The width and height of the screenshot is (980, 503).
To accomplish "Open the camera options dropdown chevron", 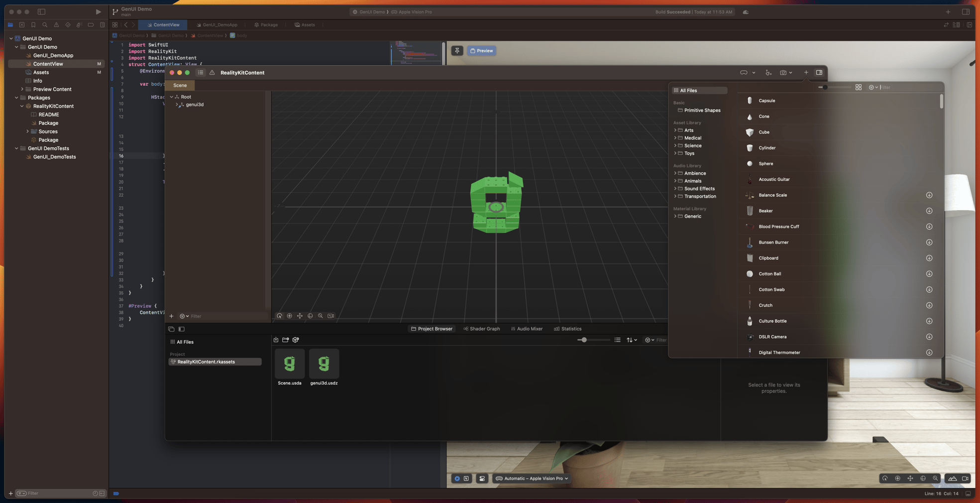I will 790,73.
